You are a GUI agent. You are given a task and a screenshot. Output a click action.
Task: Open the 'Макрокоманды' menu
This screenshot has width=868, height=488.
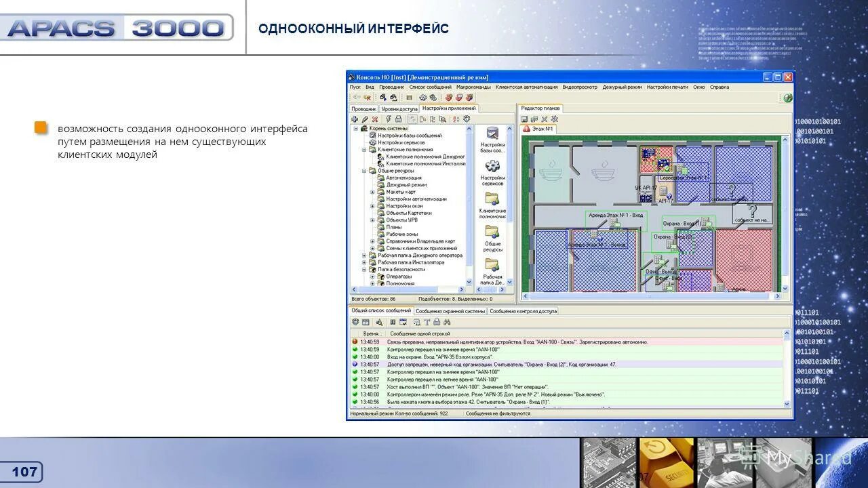click(473, 87)
